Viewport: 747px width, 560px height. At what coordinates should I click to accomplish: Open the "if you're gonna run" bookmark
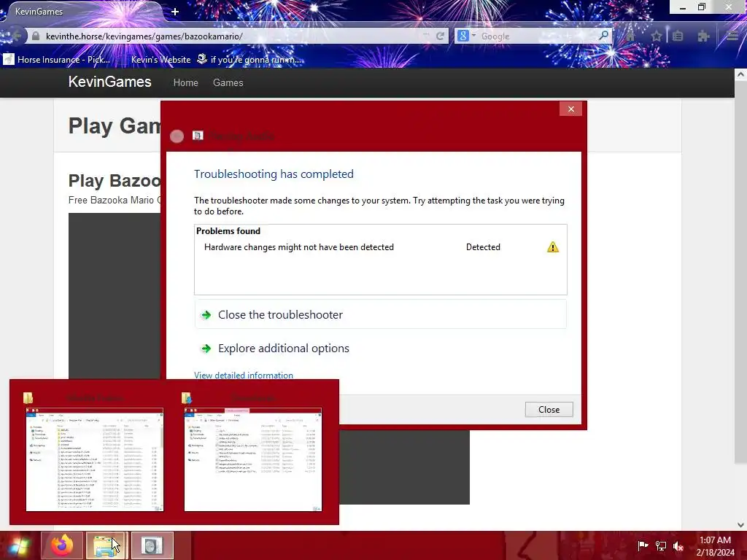tap(249, 60)
